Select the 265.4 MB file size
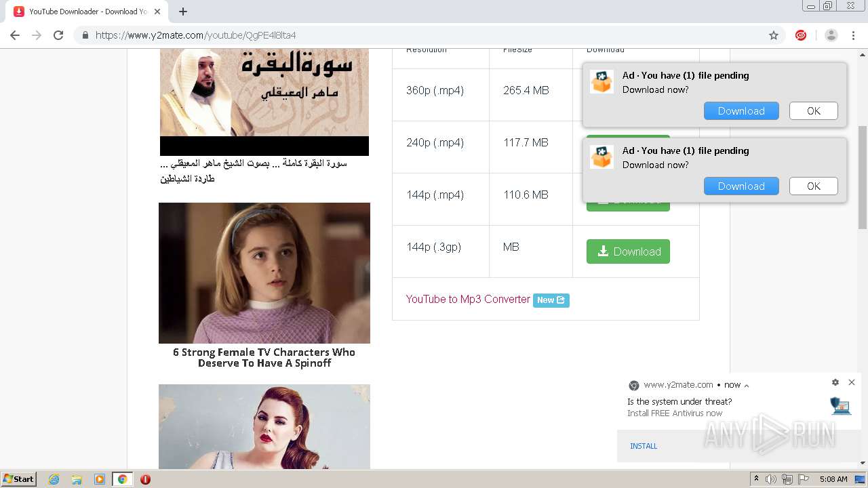The image size is (868, 488). coord(526,90)
